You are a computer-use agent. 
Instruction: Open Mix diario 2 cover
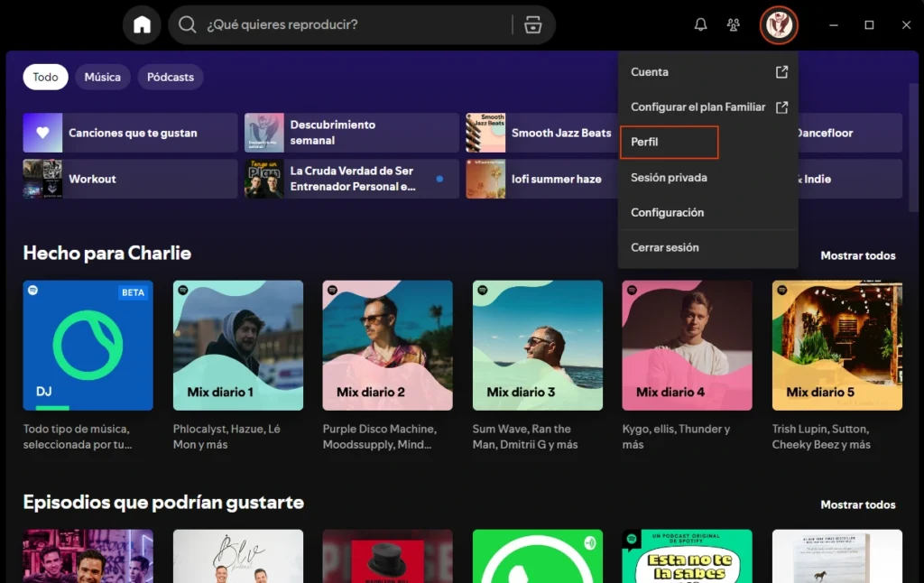tap(388, 346)
